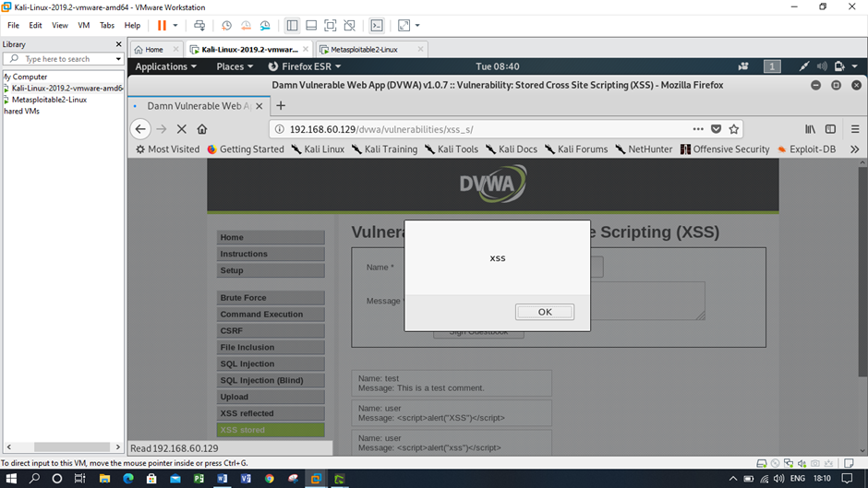Screen dimensions: 868x488
Task: Open Microsoft Edge from the Windows taskbar
Action: 127,479
